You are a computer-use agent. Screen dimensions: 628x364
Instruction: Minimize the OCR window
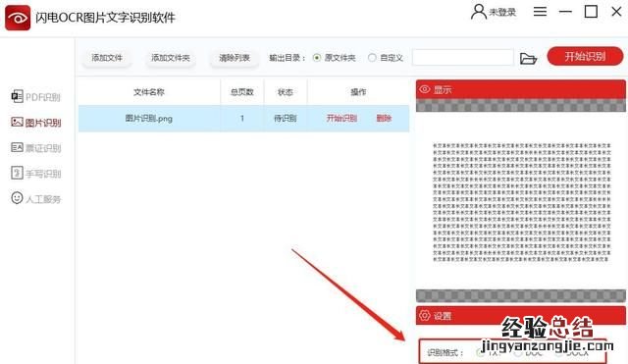[x=565, y=12]
